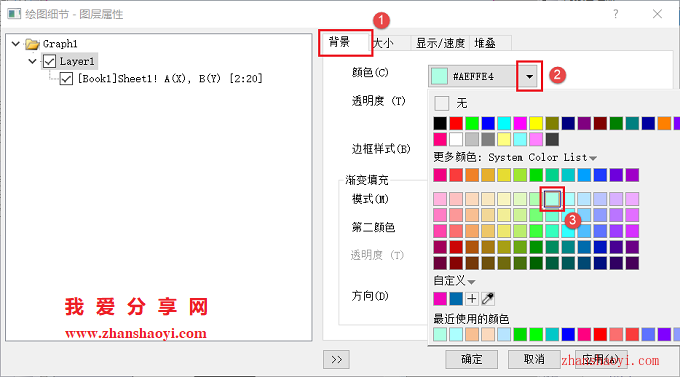
Task: Add a custom color with plus icon
Action: pos(472,298)
